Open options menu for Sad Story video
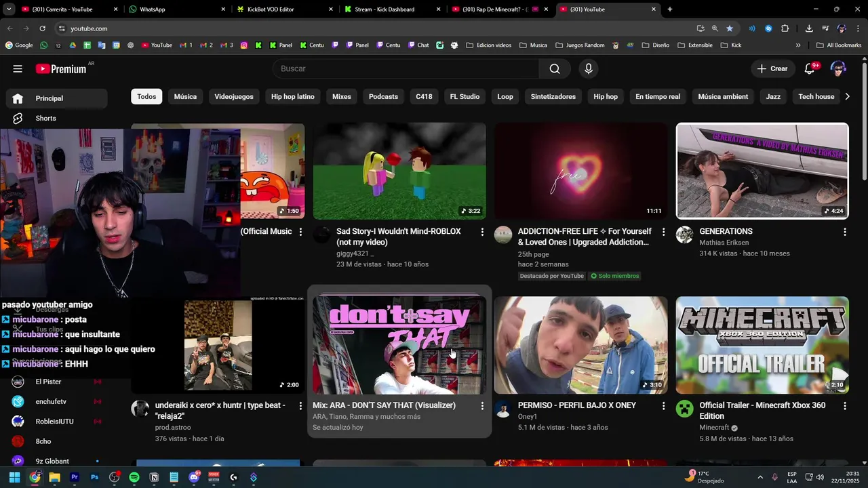 tap(482, 232)
